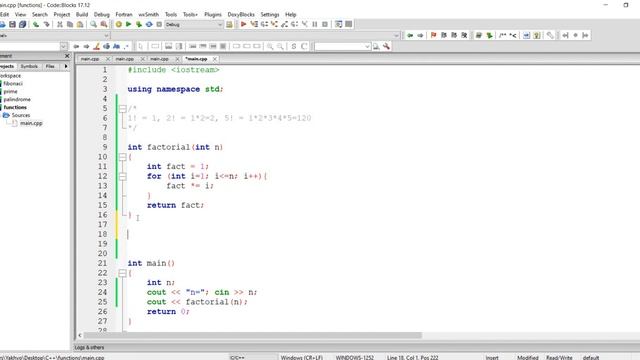Collapse the comment block fold at line 5

[122, 109]
